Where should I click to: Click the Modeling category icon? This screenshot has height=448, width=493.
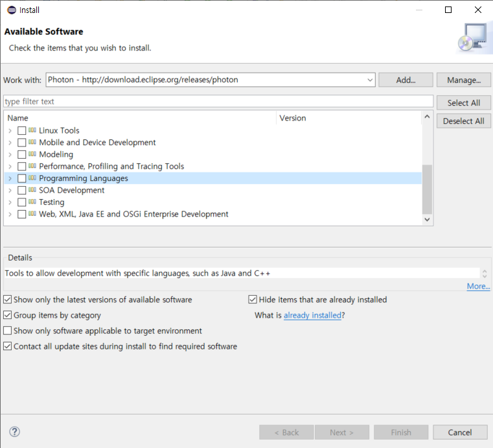pos(32,154)
